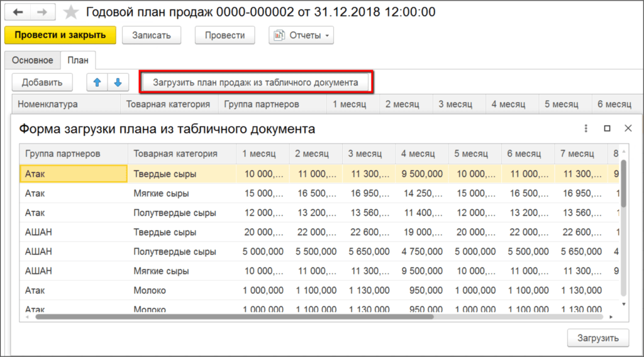Click 4 месяц column header in dialog
The height and width of the screenshot is (357, 644).
coord(422,154)
